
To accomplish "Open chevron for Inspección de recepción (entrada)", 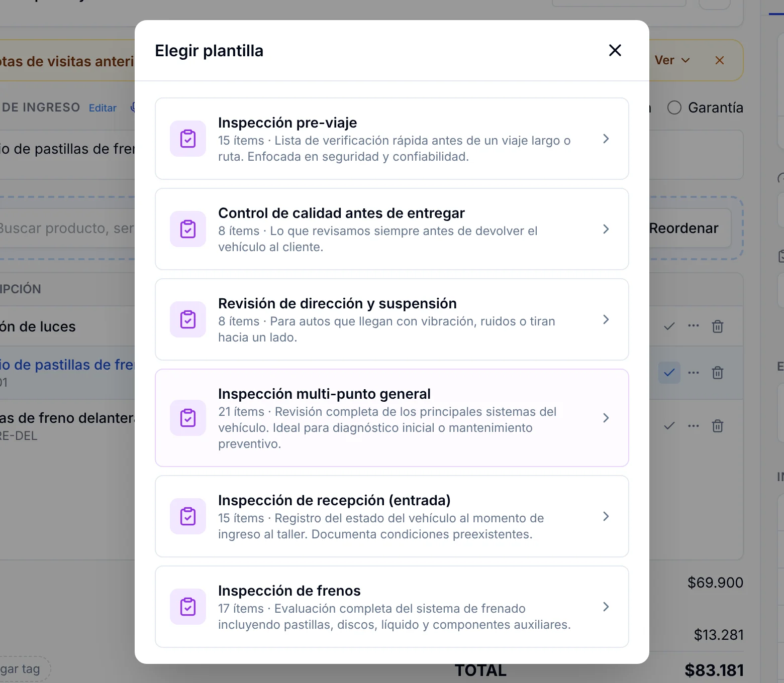I will (x=606, y=516).
